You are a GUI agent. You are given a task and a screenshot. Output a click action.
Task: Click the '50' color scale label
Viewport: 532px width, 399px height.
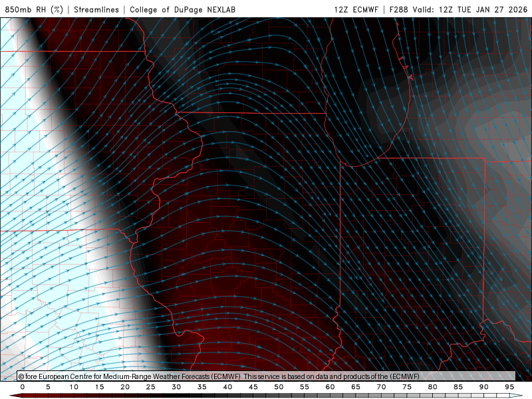click(x=279, y=387)
